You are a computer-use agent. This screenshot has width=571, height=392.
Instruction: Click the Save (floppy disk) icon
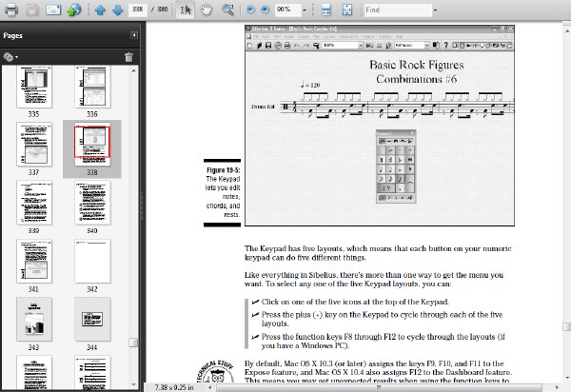click(x=32, y=10)
